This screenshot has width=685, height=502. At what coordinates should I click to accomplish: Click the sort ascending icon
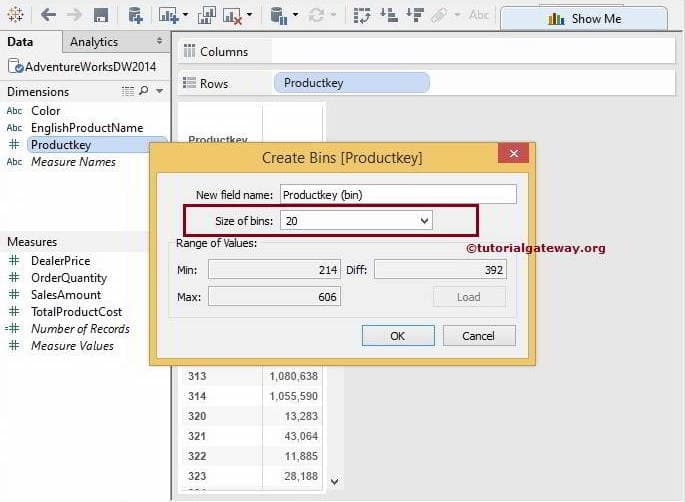pos(389,15)
